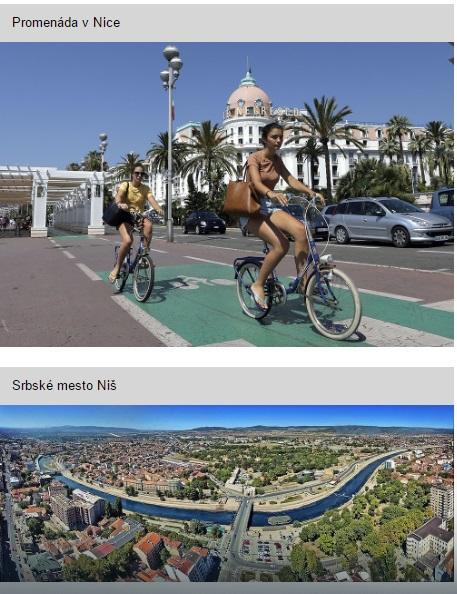Viewport: 457px width, 594px height.
Task: Open the aerial panorama photo of Niš
Action: [227, 493]
